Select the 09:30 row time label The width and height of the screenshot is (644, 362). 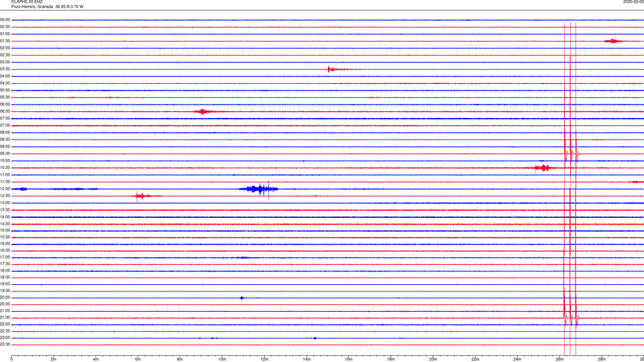coord(5,154)
